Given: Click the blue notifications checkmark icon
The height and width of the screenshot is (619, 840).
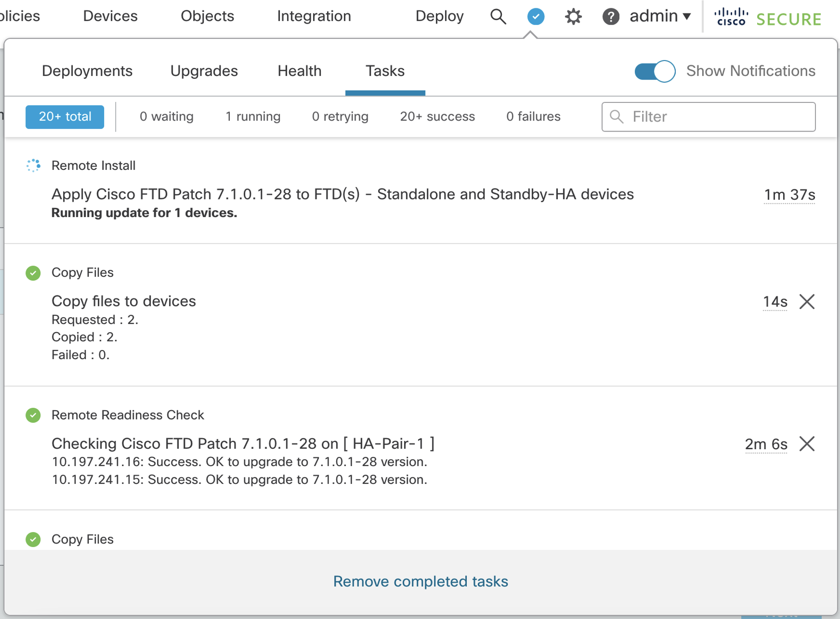Looking at the screenshot, I should pyautogui.click(x=536, y=17).
